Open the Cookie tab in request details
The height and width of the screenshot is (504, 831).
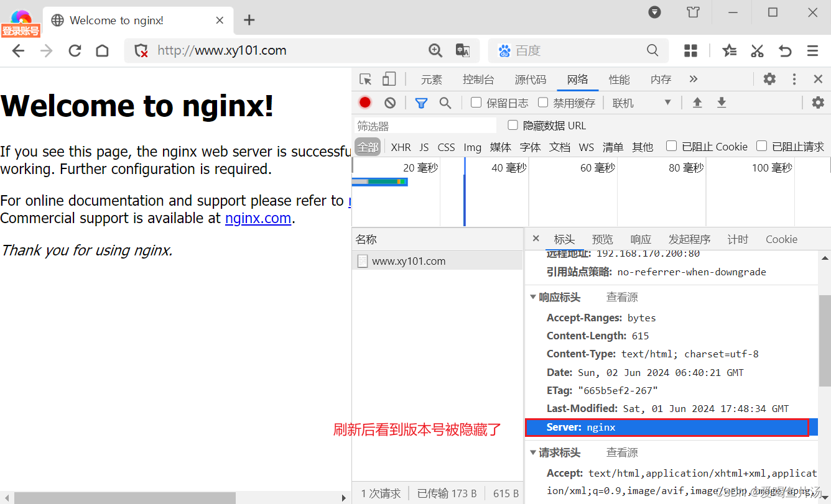(781, 239)
